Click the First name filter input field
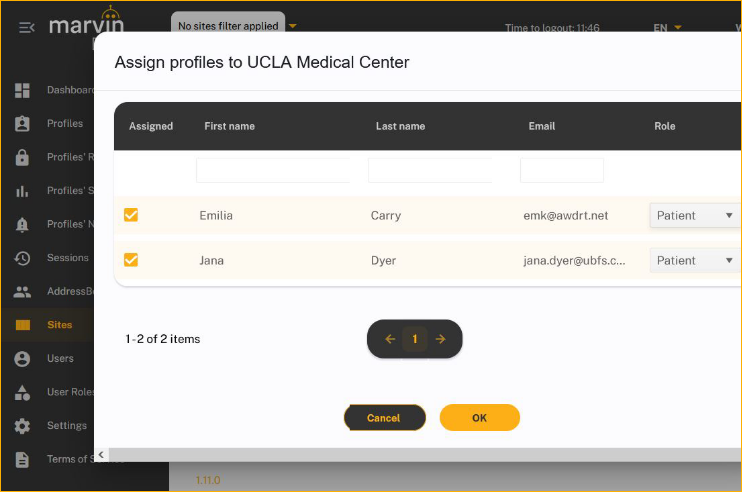The image size is (742, 492). 273,170
